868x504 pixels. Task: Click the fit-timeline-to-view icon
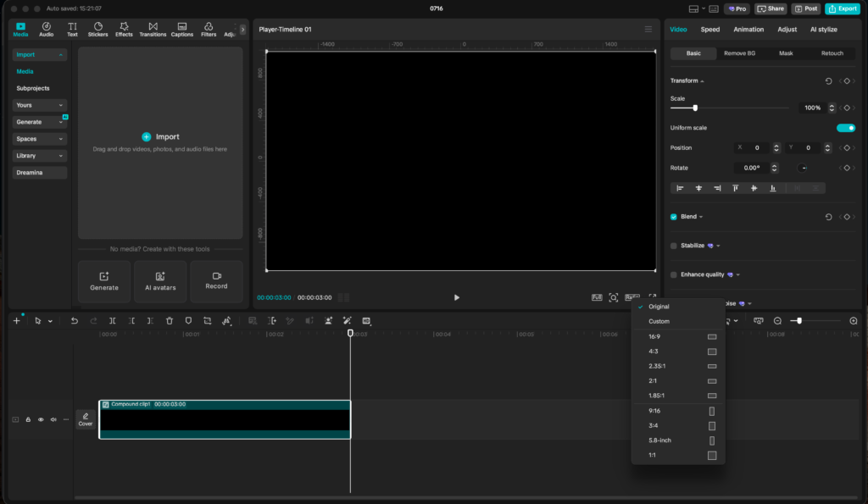(759, 321)
